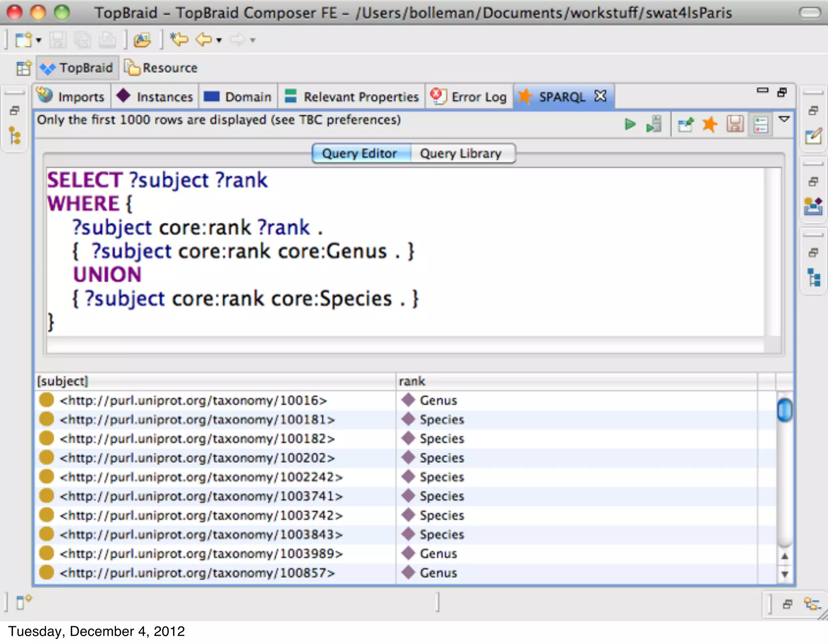Click the export results icon with green arrow

coord(686,124)
